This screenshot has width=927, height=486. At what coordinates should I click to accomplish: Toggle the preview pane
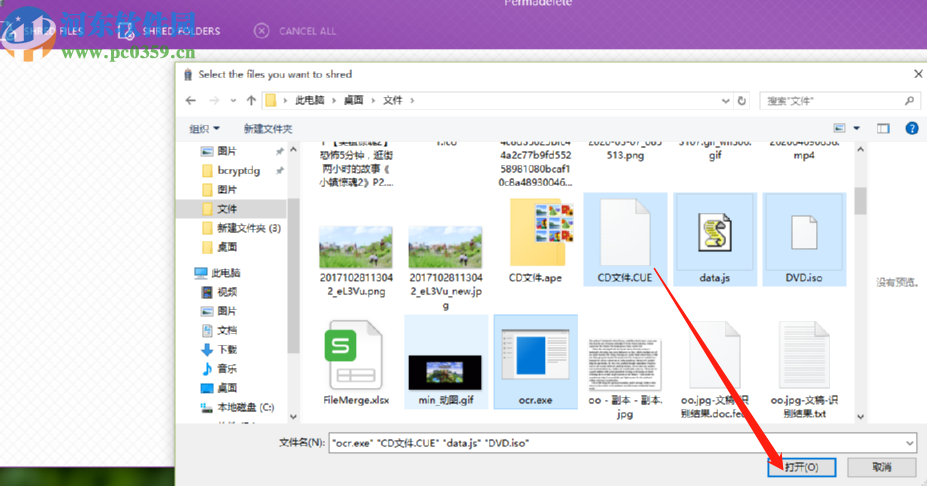coord(883,128)
